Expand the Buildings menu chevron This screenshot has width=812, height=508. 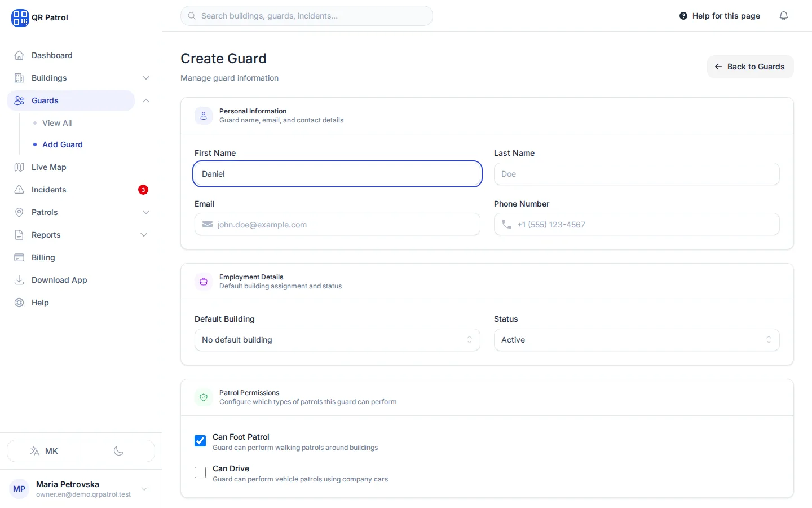(x=146, y=78)
